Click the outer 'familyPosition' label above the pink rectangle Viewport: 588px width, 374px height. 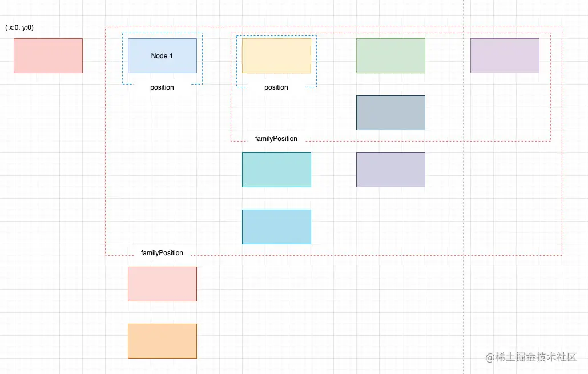162,253
